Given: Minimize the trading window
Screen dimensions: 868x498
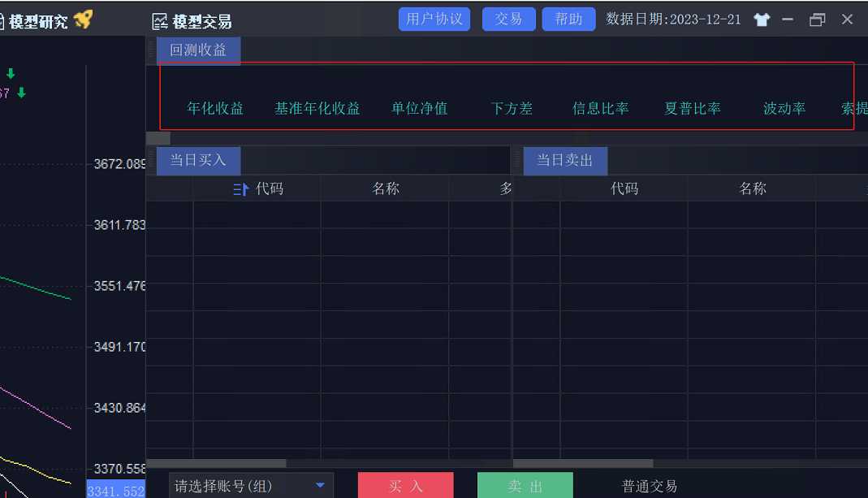Looking at the screenshot, I should (x=787, y=20).
